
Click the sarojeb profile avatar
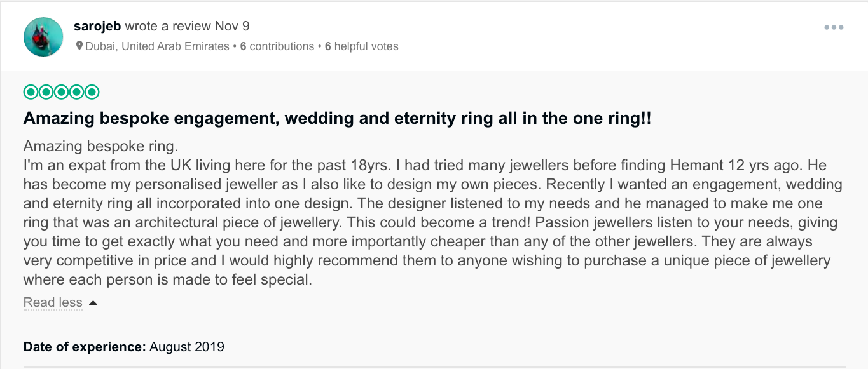43,37
